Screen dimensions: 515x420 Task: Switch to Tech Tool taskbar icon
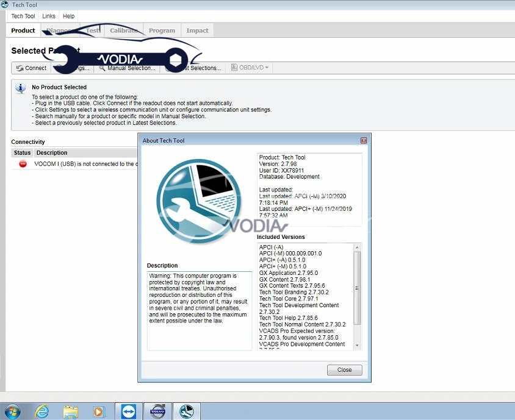click(187, 411)
